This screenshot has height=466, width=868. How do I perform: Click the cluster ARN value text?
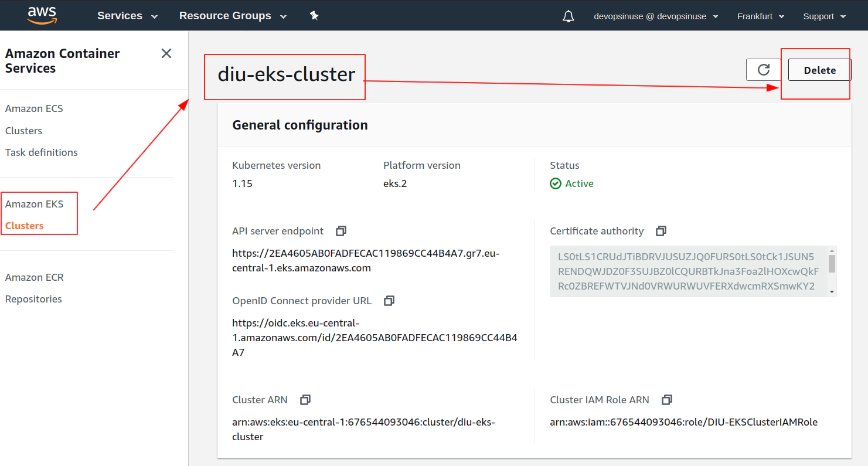[363, 429]
